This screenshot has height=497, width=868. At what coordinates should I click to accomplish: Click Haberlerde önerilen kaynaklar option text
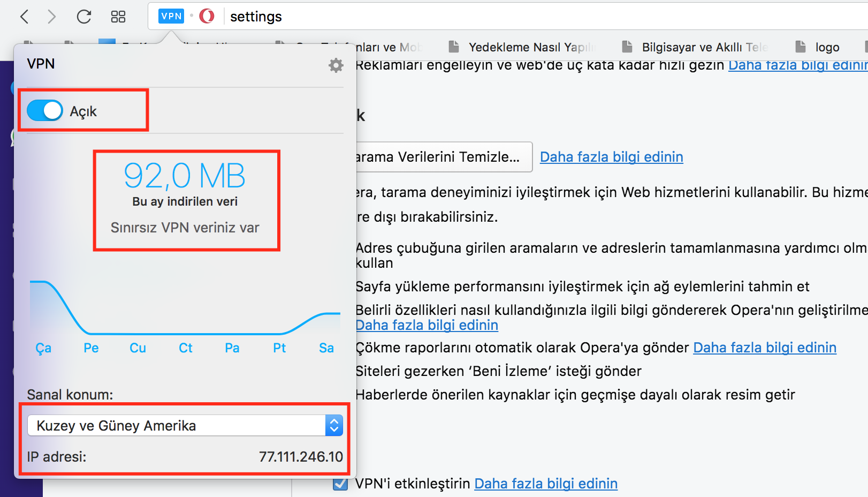pyautogui.click(x=575, y=395)
